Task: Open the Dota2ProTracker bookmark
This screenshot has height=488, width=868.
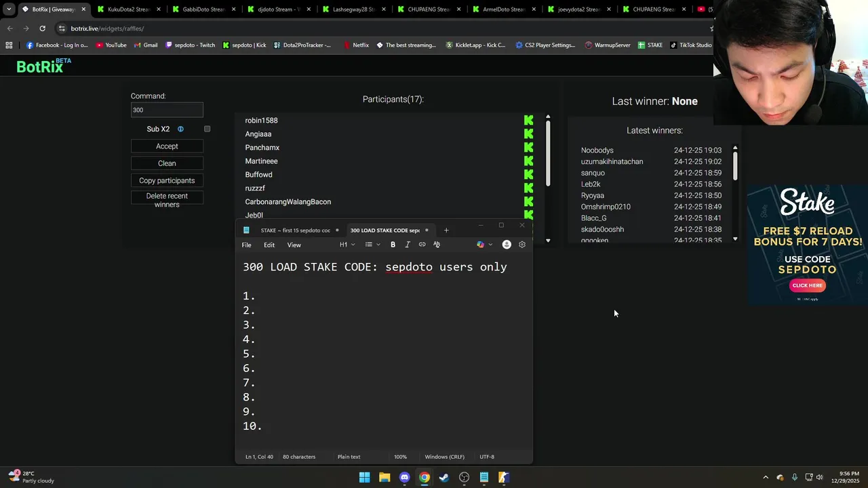Action: (x=302, y=45)
